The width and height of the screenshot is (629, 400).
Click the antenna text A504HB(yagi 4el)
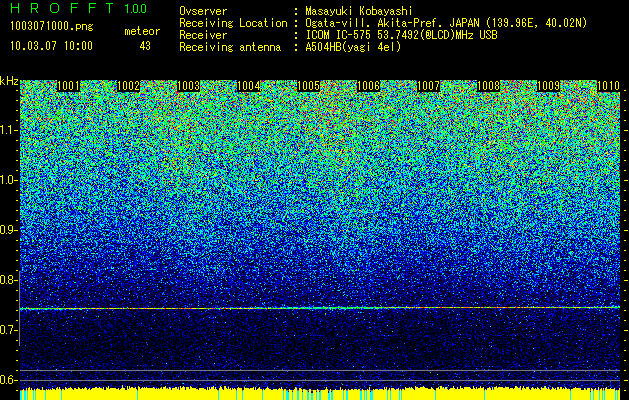click(353, 47)
